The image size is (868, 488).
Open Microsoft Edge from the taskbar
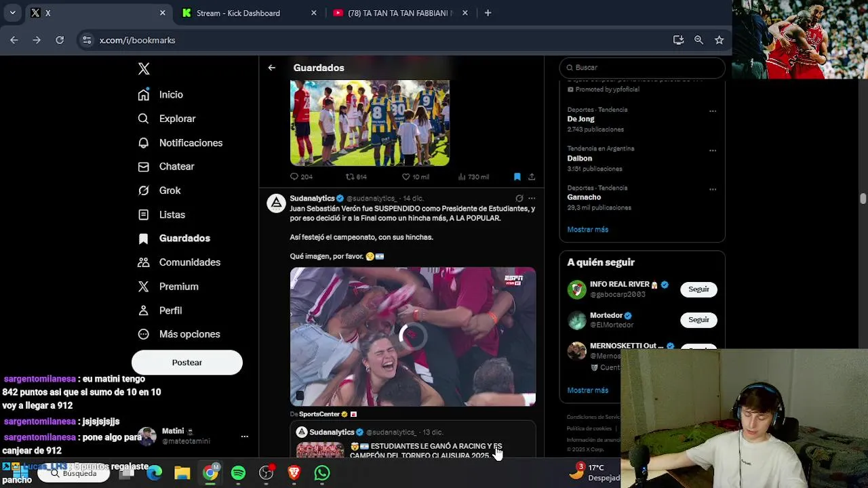point(154,473)
